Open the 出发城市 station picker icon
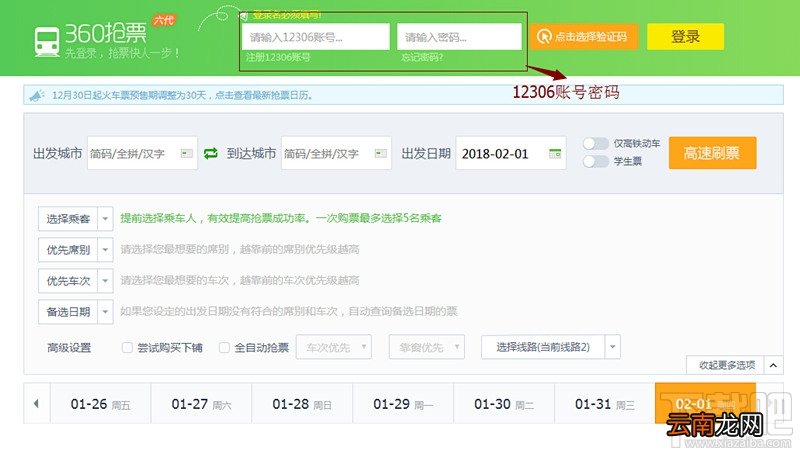Image resolution: width=800 pixels, height=453 pixels. tap(187, 153)
